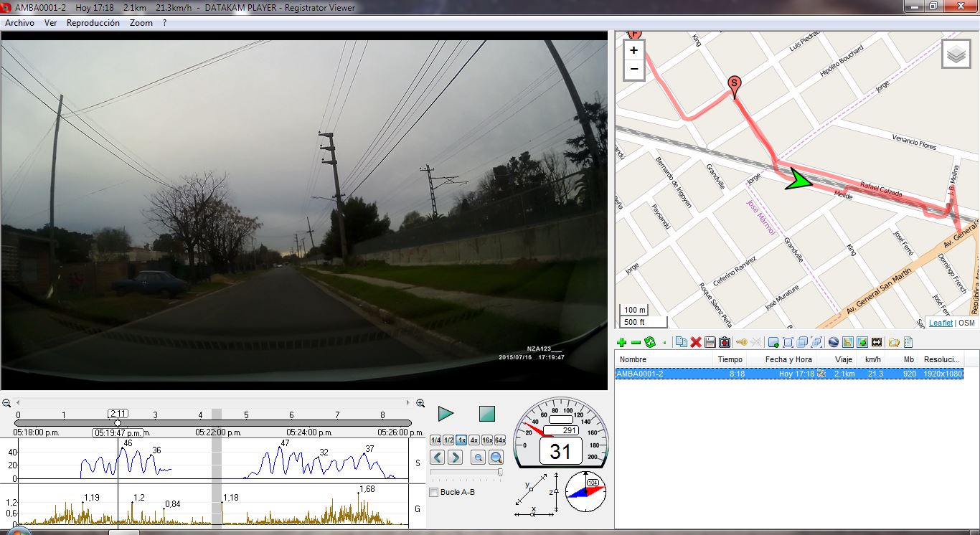The image size is (980, 535).
Task: Open the Reproducción menu
Action: point(93,23)
